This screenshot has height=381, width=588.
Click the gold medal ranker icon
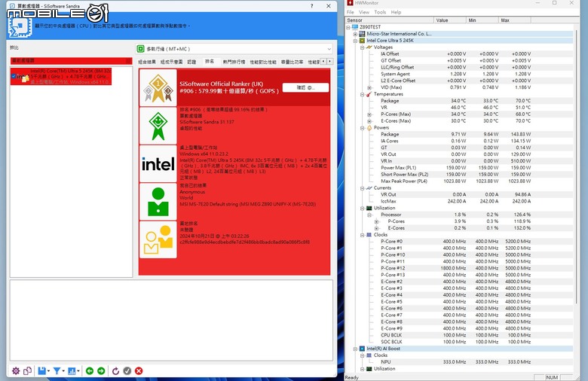[x=158, y=88]
